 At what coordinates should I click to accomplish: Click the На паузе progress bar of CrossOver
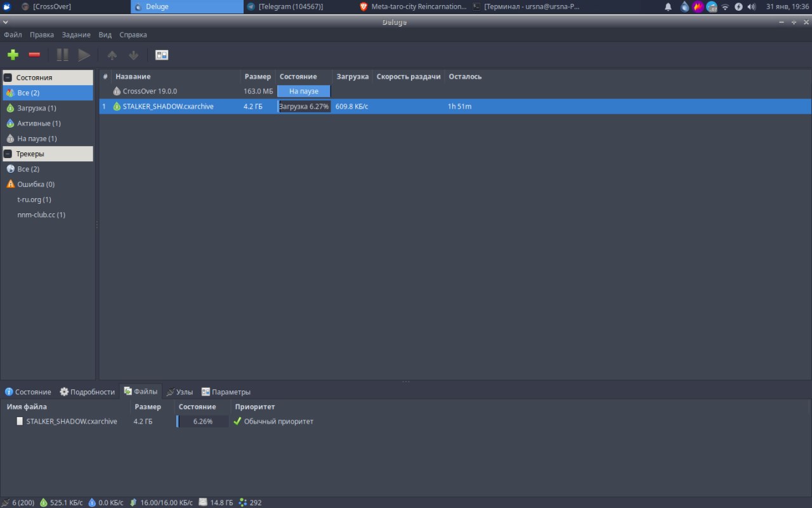(304, 91)
